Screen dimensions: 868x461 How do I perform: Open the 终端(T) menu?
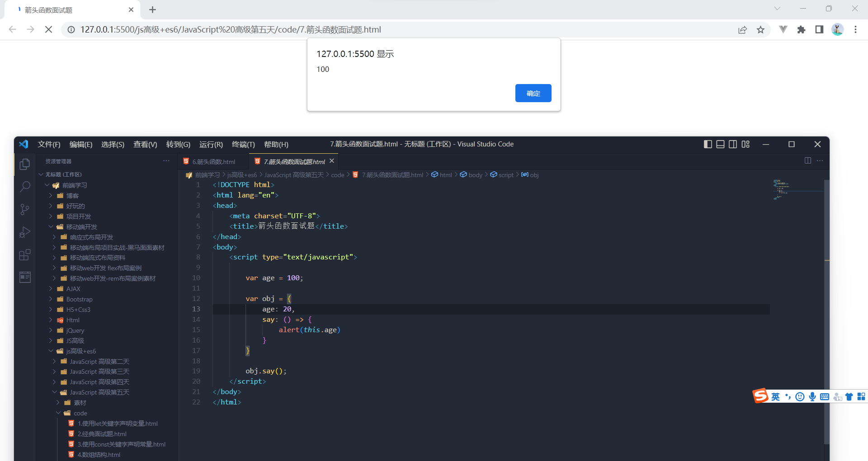click(243, 144)
